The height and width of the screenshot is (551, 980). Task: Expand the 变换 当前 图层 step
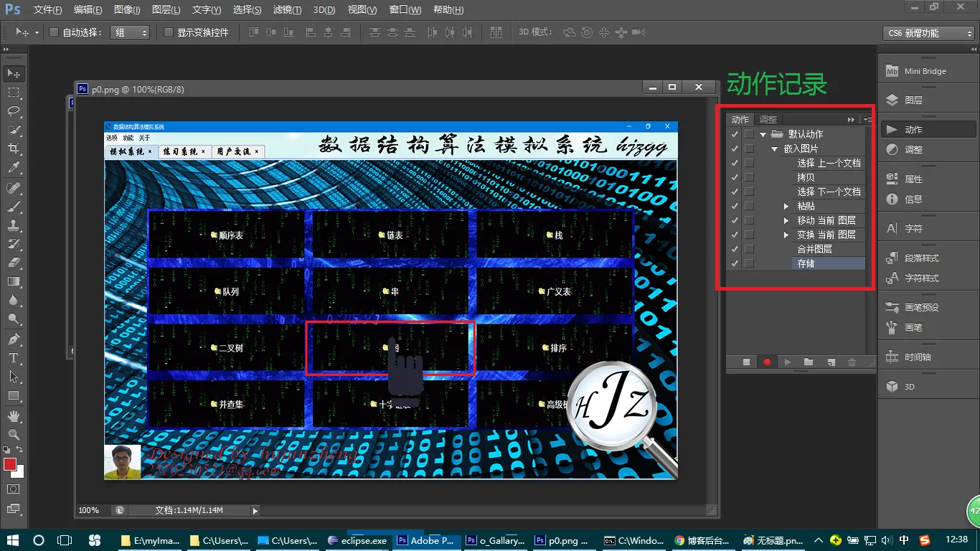pyautogui.click(x=787, y=235)
